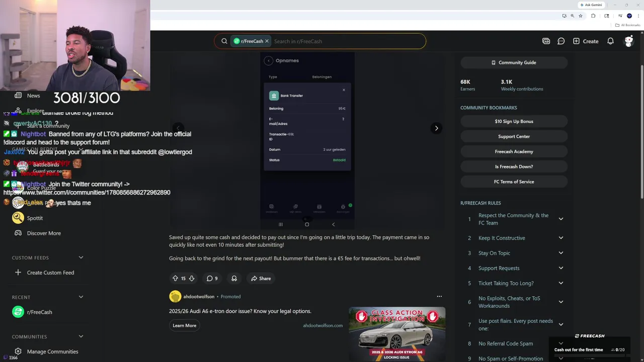This screenshot has height=362, width=644.
Task: Open FC Terms of Service bookmark
Action: coord(514,182)
